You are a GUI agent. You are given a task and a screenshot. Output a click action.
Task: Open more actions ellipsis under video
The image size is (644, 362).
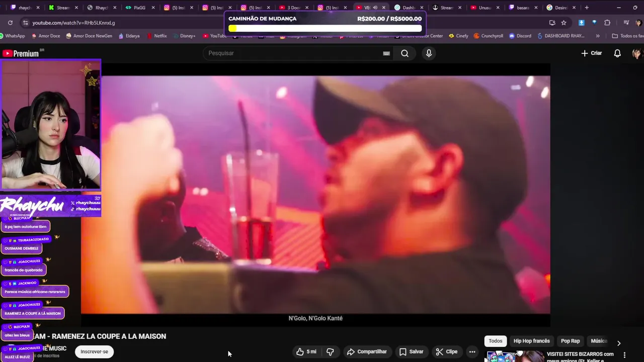[472, 351]
